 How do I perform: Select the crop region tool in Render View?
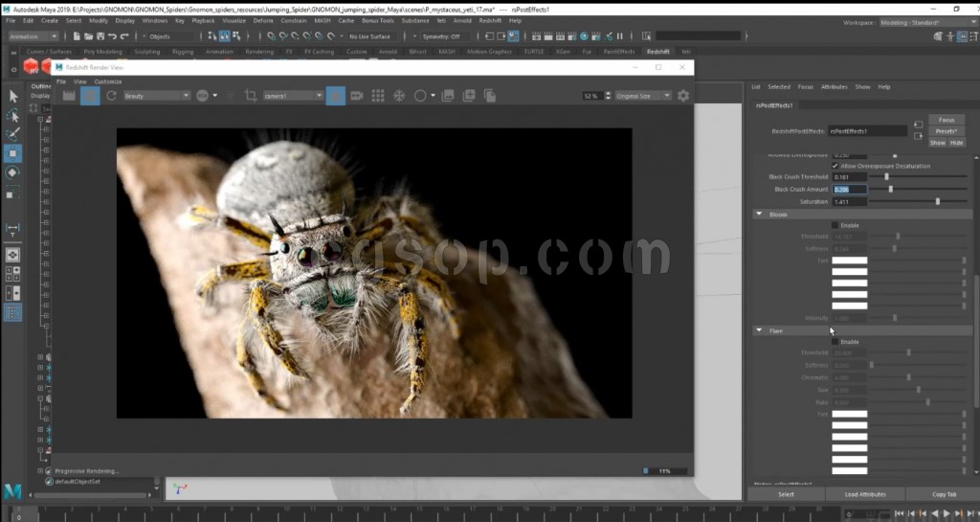point(251,96)
